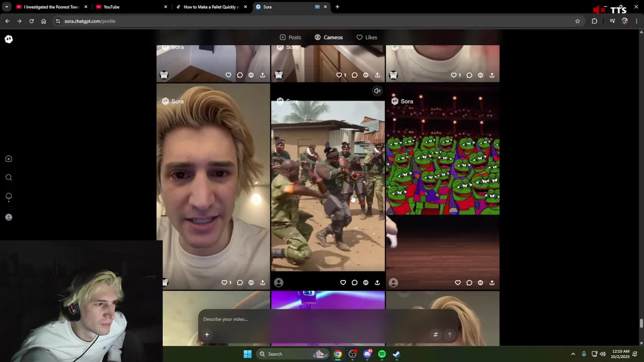Share the Pepe frogs crowd video
Viewport: 644px width, 362px height.
pos(492,283)
